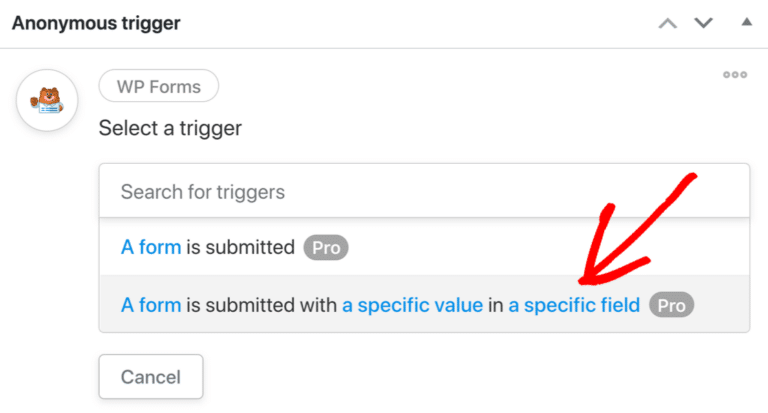Viewport: 768px width, 413px height.
Task: Click the Pro badge next to 'A form is submitted'
Action: (325, 247)
